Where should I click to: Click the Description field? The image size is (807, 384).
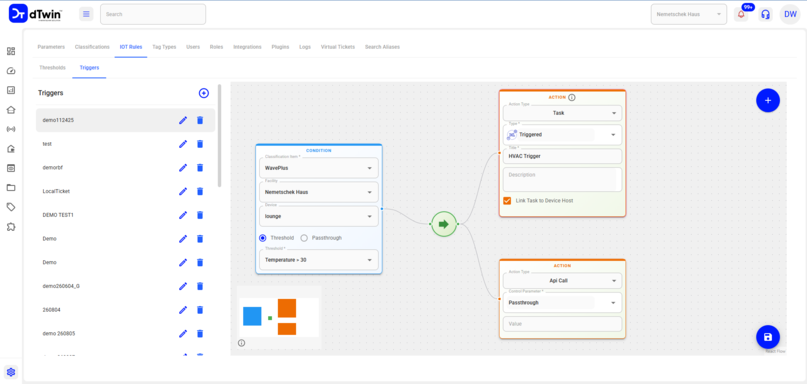click(x=562, y=179)
